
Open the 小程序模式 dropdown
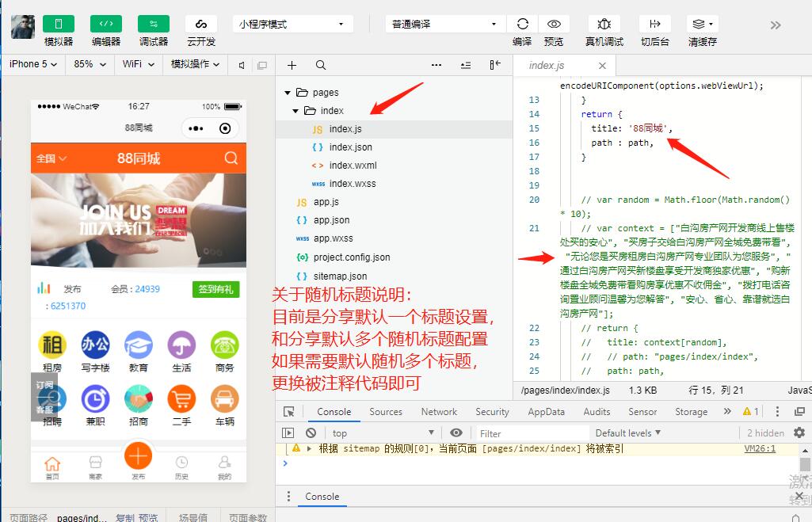pos(292,24)
